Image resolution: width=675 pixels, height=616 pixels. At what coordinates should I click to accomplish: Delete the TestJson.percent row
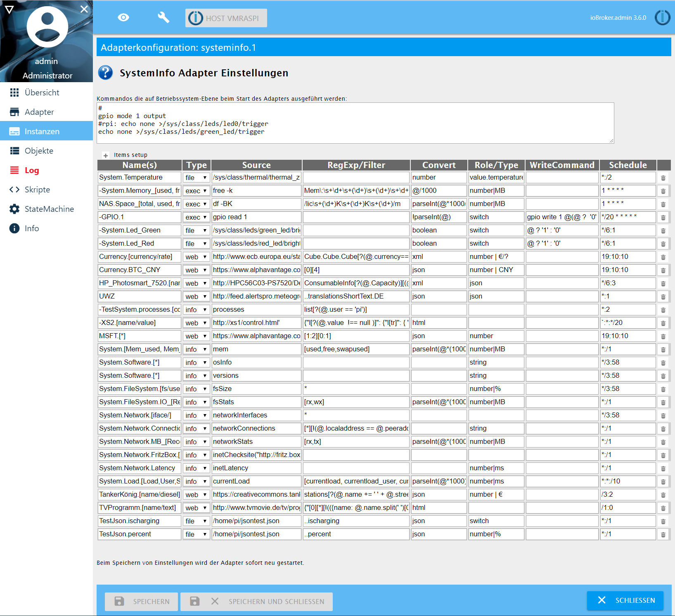(x=663, y=534)
